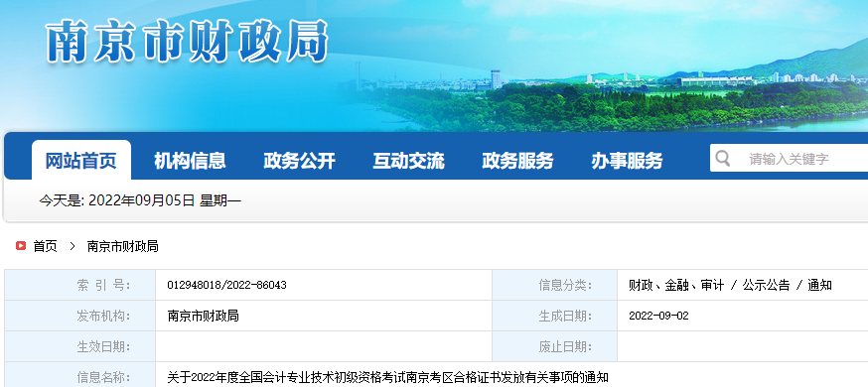
Task: Select the 办事服务 menu item
Action: click(627, 161)
